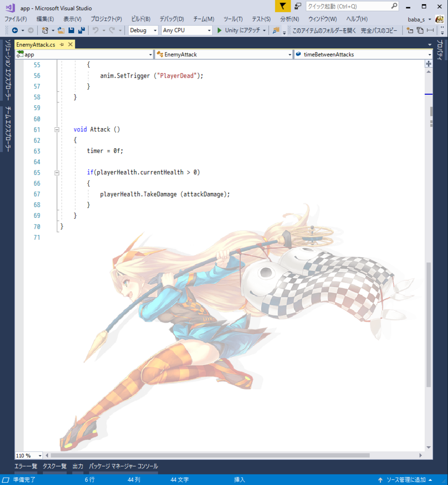Click 完全パスのコピー button
The width and height of the screenshot is (448, 485).
[x=379, y=30]
